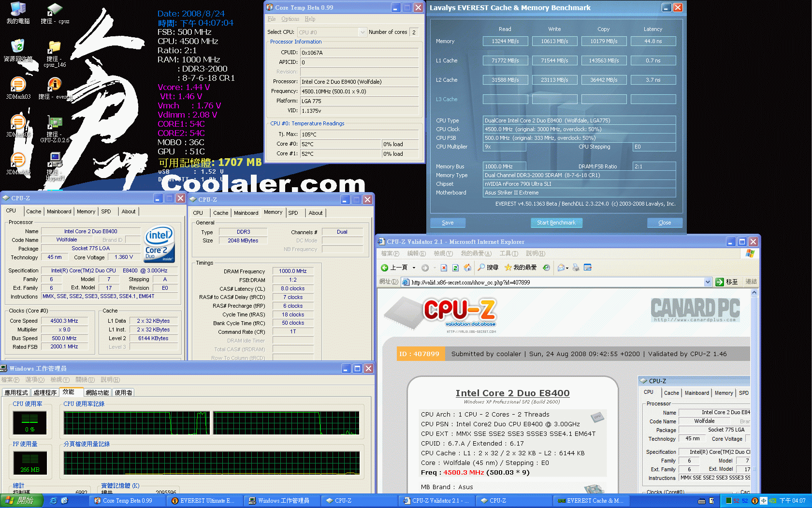This screenshot has height=508, width=812.
Task: Click the IE Print icon
Action: 576,268
